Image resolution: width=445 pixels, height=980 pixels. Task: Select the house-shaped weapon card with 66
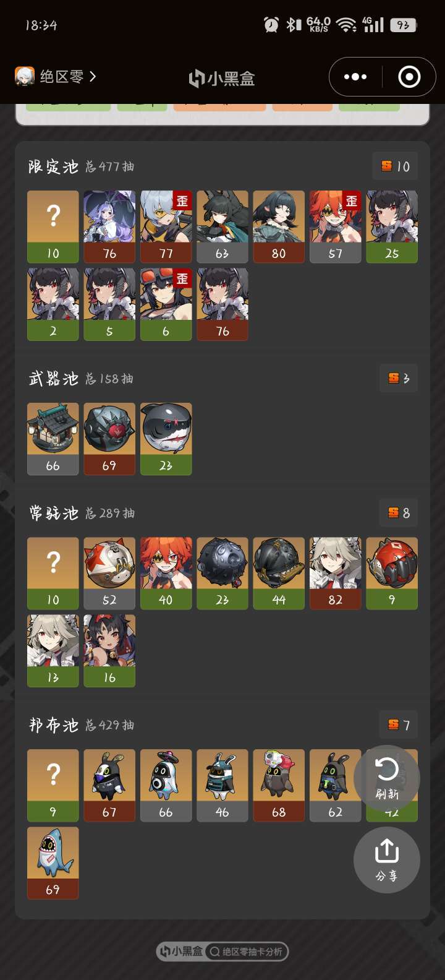(53, 439)
